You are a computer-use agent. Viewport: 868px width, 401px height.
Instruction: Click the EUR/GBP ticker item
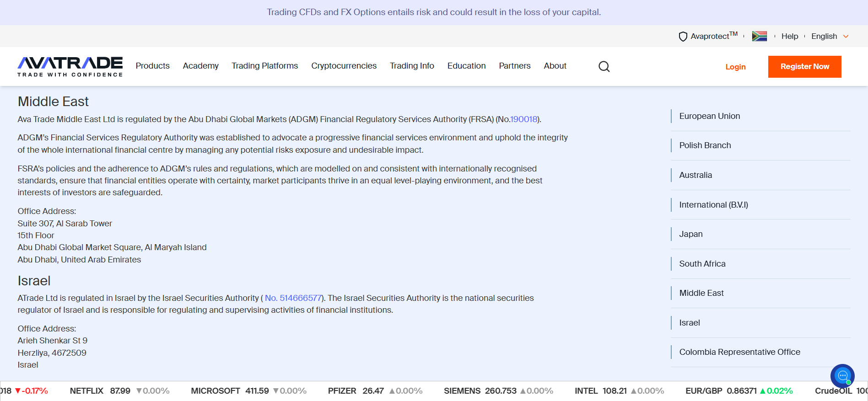[x=739, y=391]
